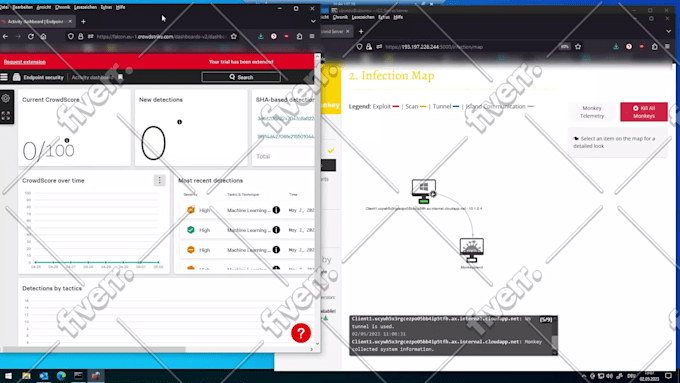The image size is (680, 383).
Task: Open info icon on third Machine Learning detection
Action: click(276, 250)
